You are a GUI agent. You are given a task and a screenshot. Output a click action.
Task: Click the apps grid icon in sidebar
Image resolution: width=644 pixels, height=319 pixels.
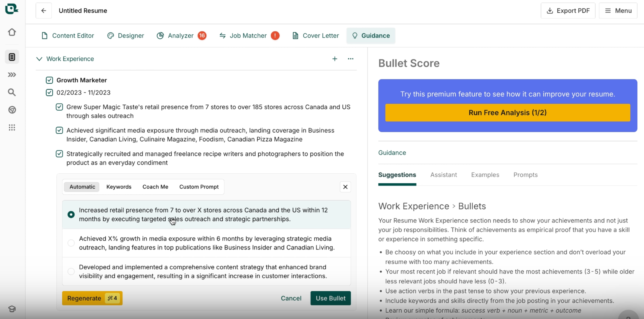pos(12,127)
